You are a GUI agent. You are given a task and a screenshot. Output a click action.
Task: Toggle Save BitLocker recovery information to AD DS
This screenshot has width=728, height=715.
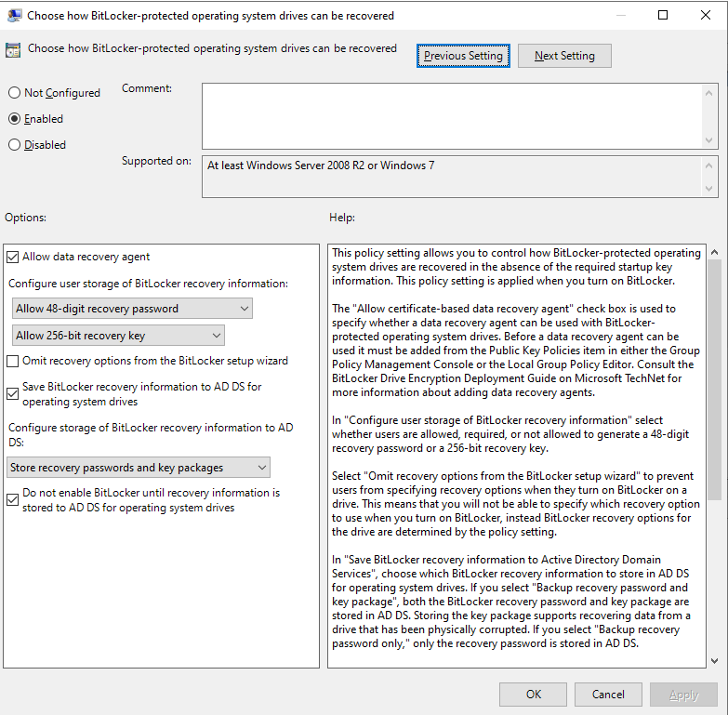[x=13, y=394]
